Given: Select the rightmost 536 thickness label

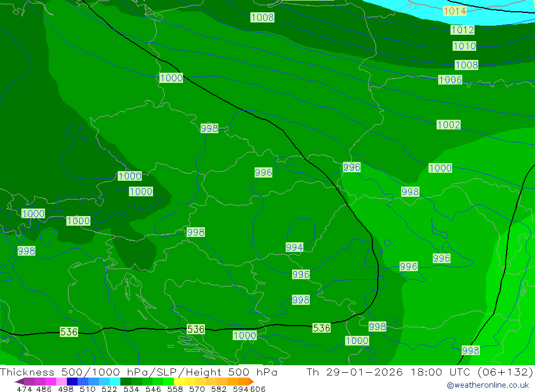Looking at the screenshot, I should coord(322,328).
